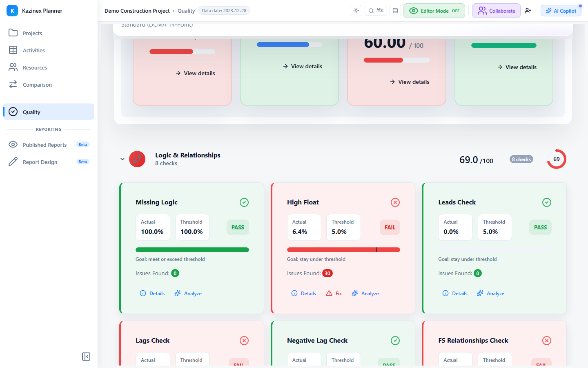Open search with the magnifier button

376,11
